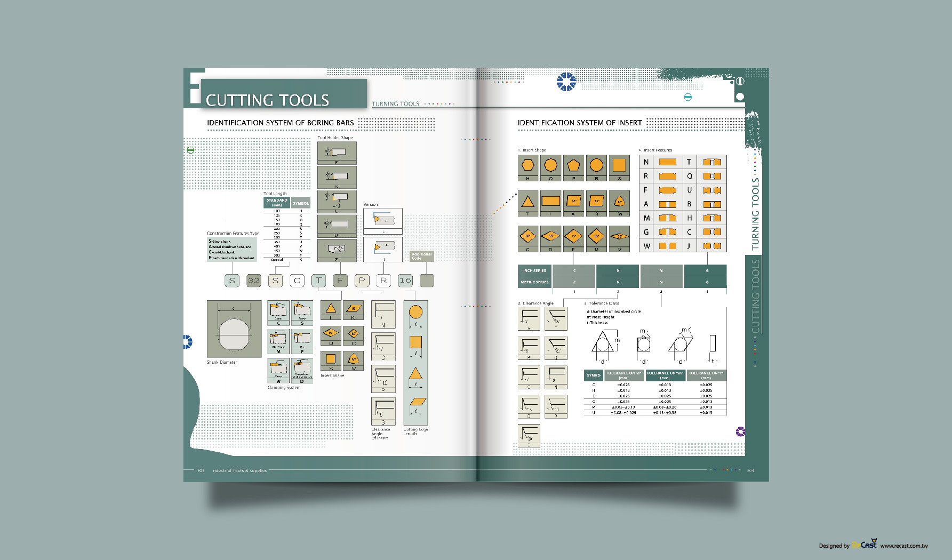Select the round insert shape R

pos(596,168)
